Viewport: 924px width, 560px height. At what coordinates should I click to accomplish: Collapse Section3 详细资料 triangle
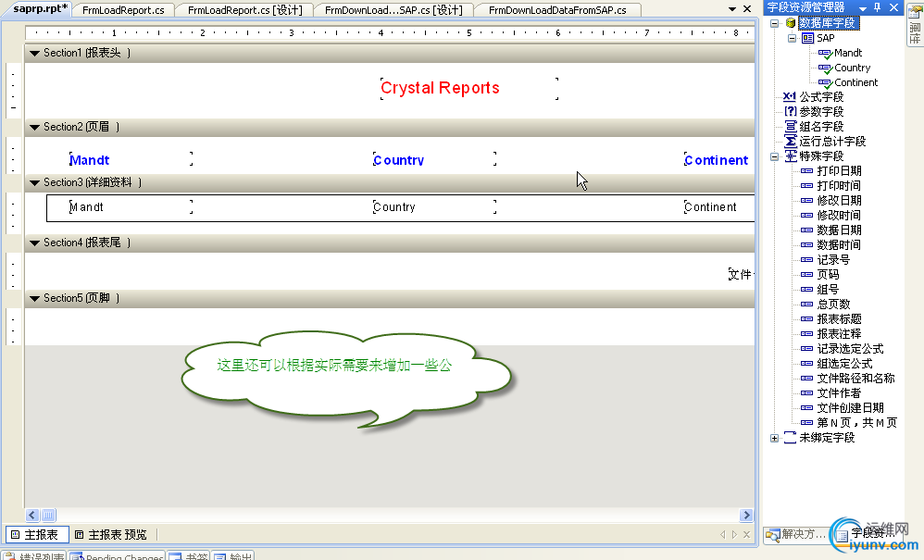click(x=35, y=183)
